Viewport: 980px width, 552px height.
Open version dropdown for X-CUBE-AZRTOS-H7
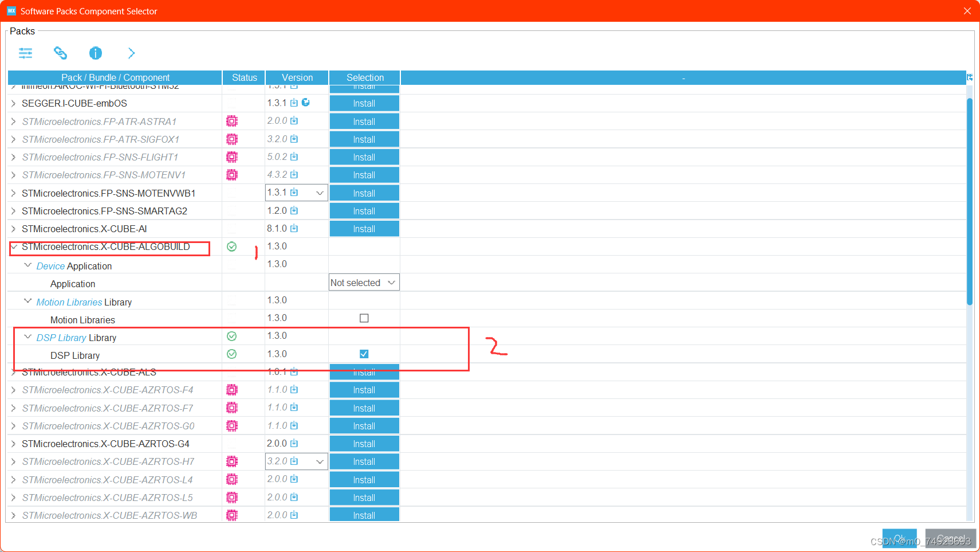[x=320, y=461]
